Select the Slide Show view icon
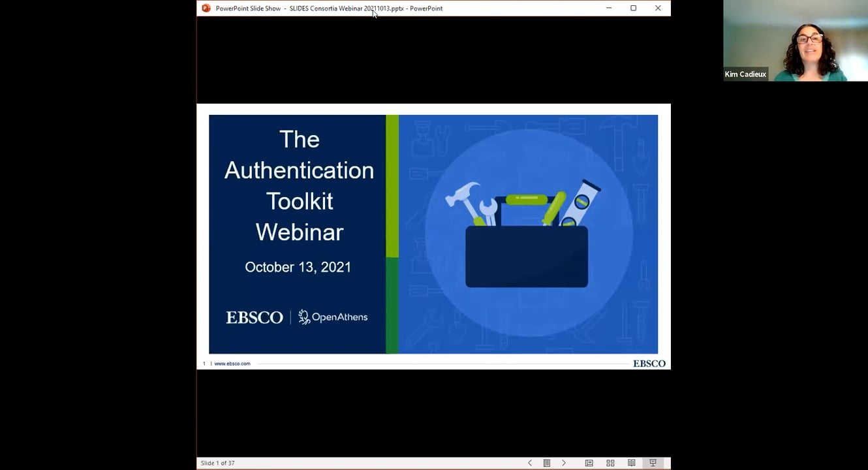 653,463
